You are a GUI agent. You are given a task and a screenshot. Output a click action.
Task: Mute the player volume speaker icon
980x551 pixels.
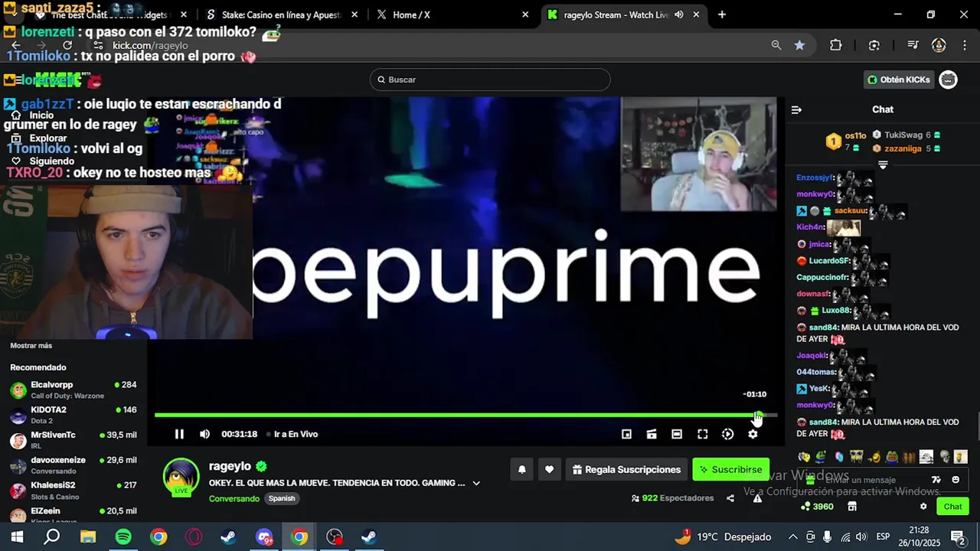204,434
